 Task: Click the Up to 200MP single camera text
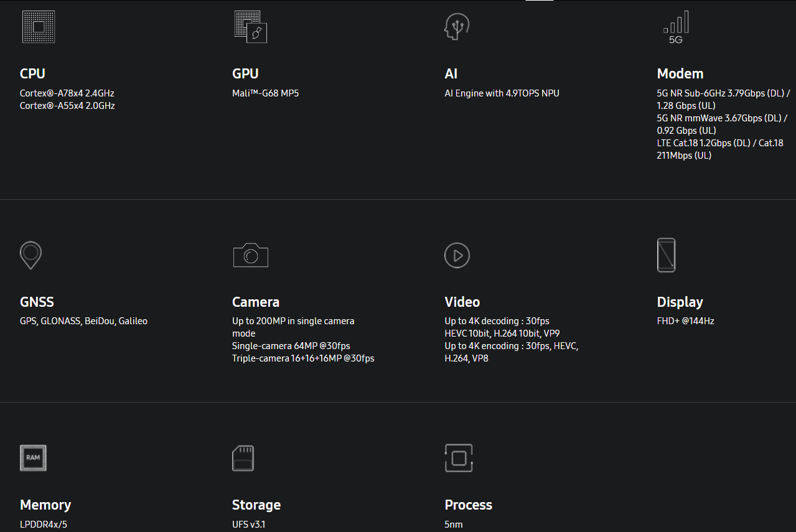pos(293,327)
